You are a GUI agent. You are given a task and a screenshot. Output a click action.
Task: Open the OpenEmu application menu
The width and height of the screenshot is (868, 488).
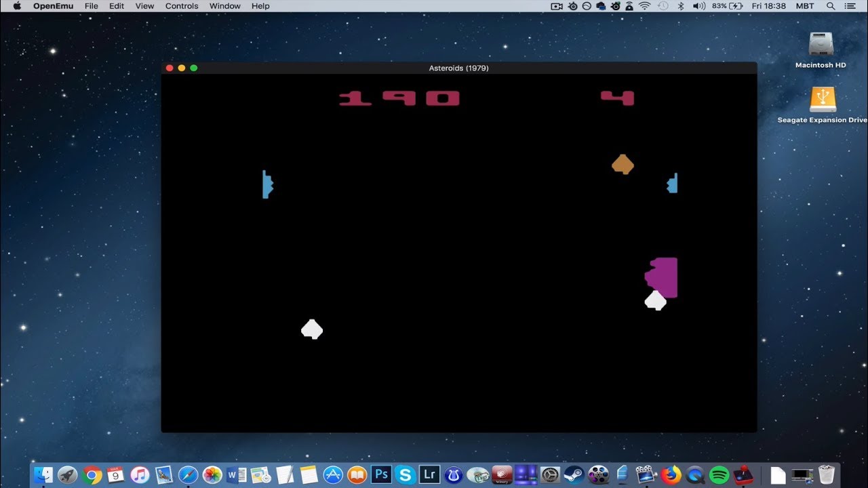pos(53,6)
